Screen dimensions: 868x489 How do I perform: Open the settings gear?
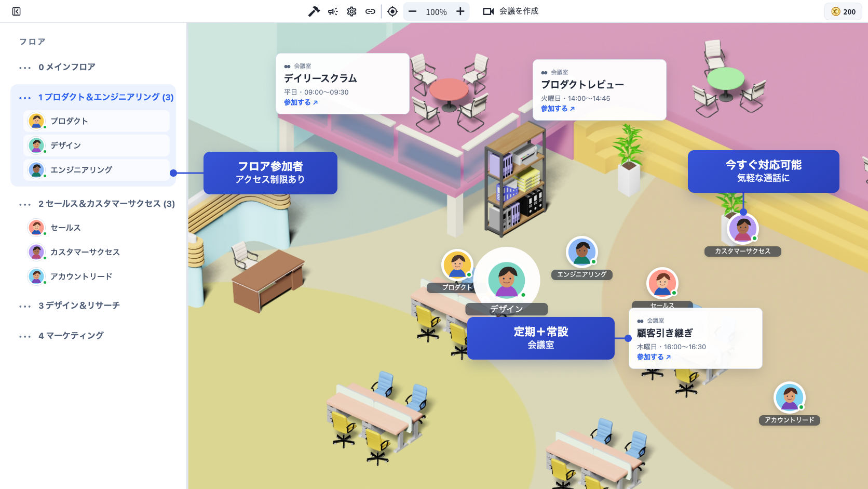click(x=351, y=11)
